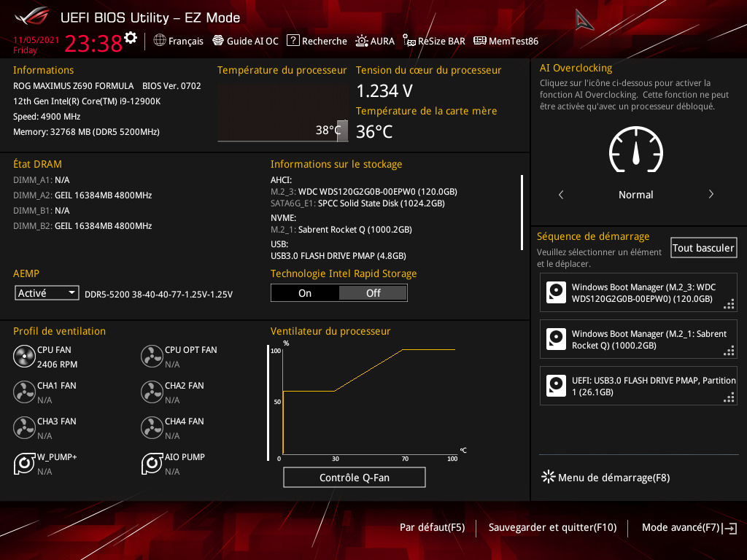Click disk icon of Sabrent Rocket Q entry
Screen dimensions: 747x560
[556, 339]
